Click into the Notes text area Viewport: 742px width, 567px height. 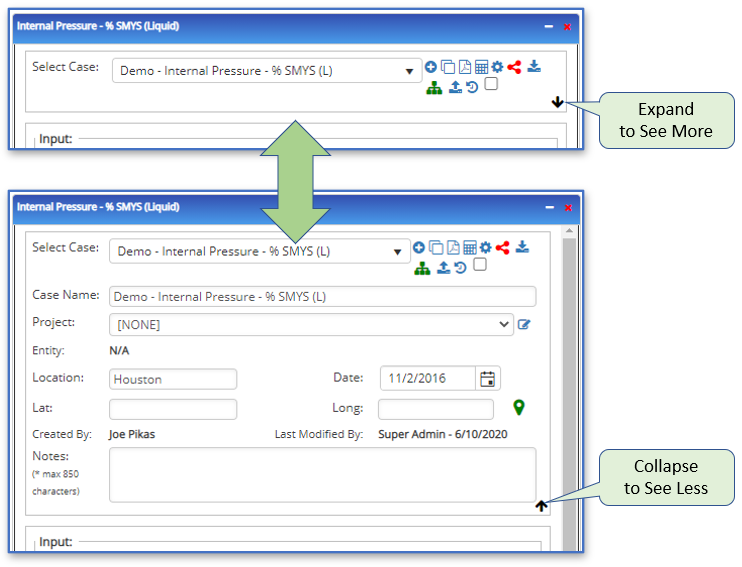click(x=322, y=474)
